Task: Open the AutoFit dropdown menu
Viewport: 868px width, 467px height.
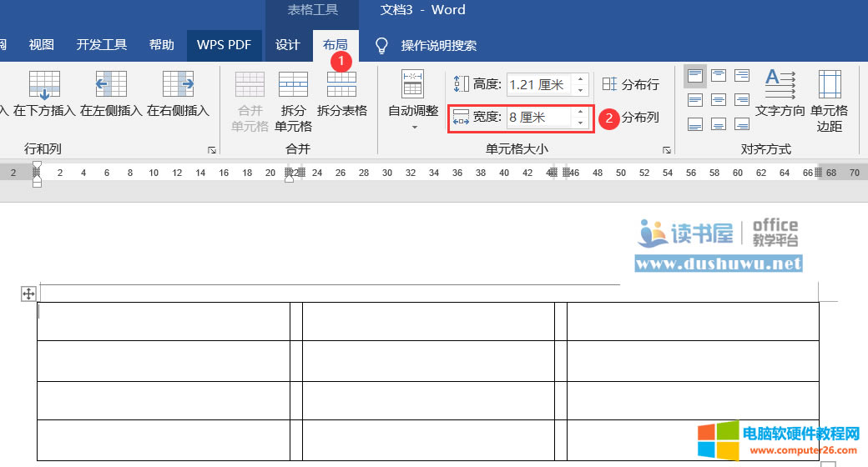Action: pos(413,127)
